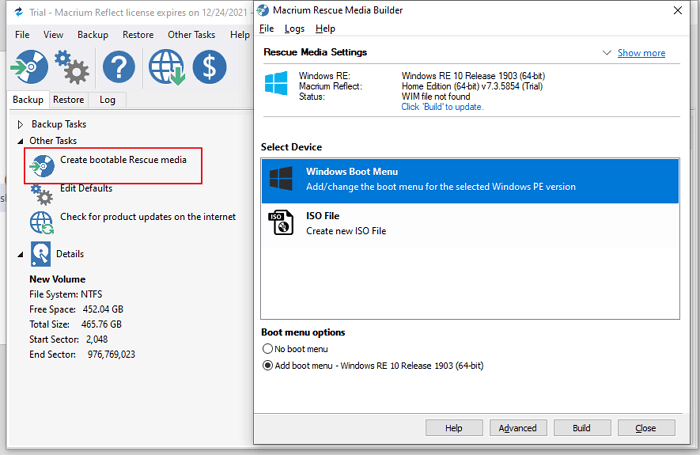Click Create bootable Rescue media task
This screenshot has height=455, width=700.
pos(123,160)
